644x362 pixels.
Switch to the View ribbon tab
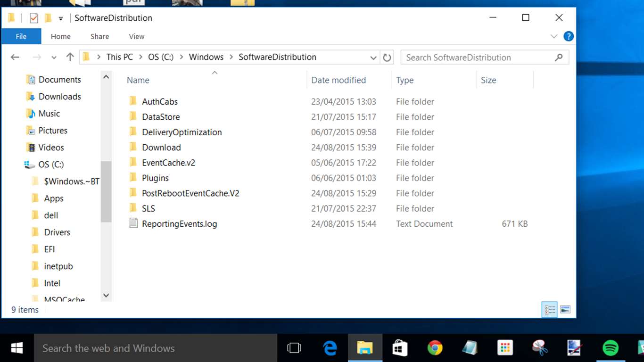[x=137, y=36]
